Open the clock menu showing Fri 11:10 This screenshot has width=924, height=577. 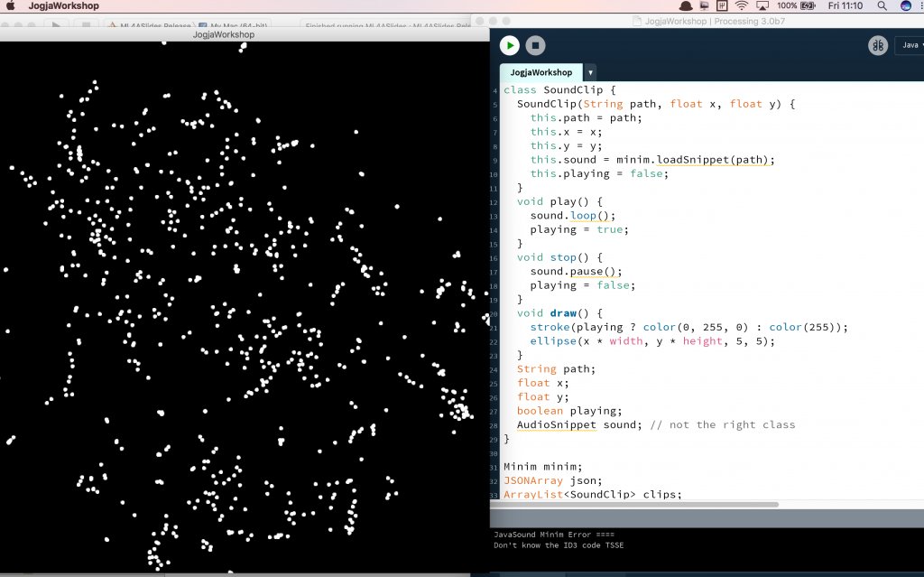tap(845, 5)
